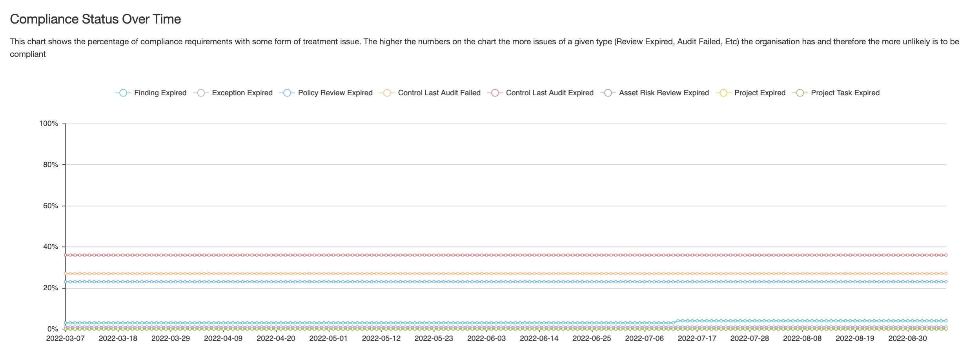Click the 2022-07-17 x-axis date label
The image size is (980, 353).
(x=697, y=338)
